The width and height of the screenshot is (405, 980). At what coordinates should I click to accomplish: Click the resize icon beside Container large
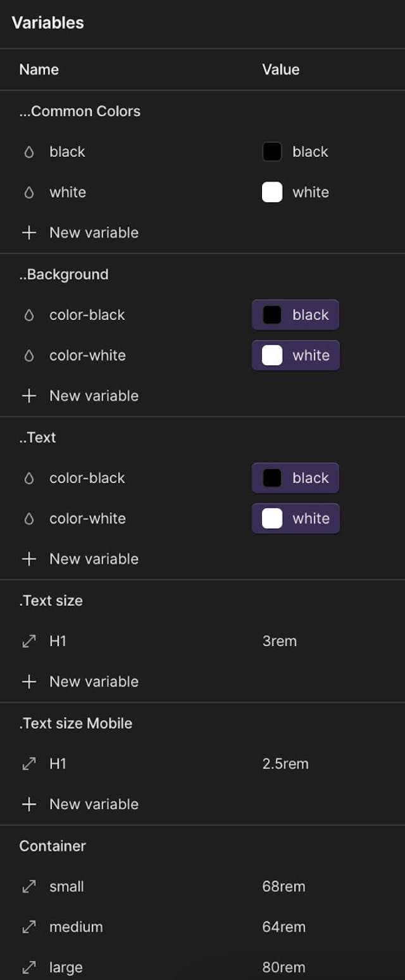[x=29, y=967]
